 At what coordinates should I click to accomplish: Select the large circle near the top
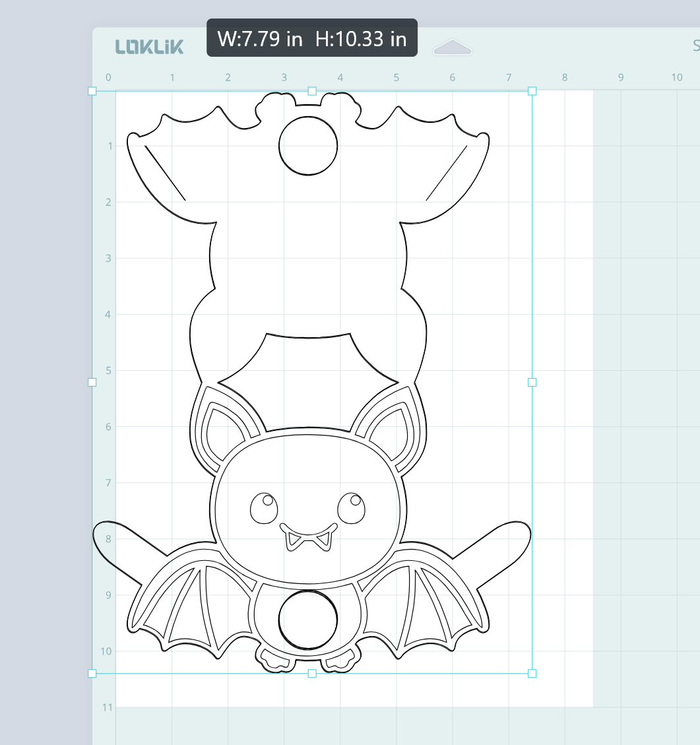tap(308, 145)
